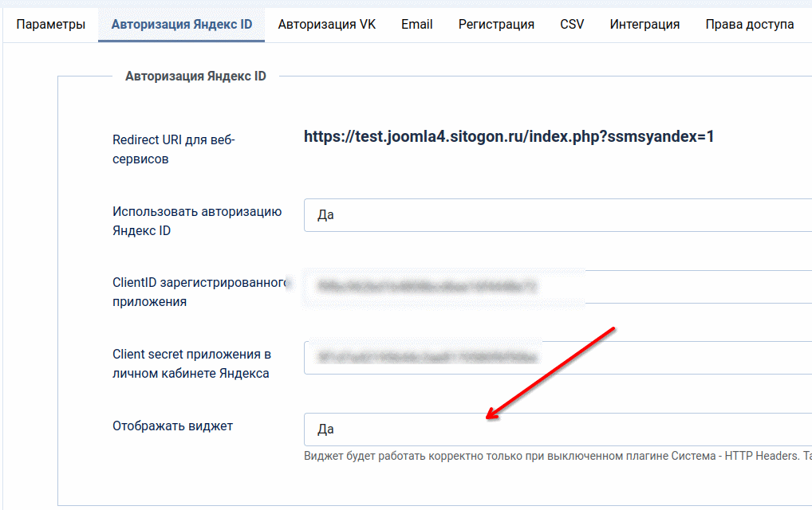This screenshot has width=812, height=510.
Task: Open the Регистрация tab
Action: (x=496, y=25)
